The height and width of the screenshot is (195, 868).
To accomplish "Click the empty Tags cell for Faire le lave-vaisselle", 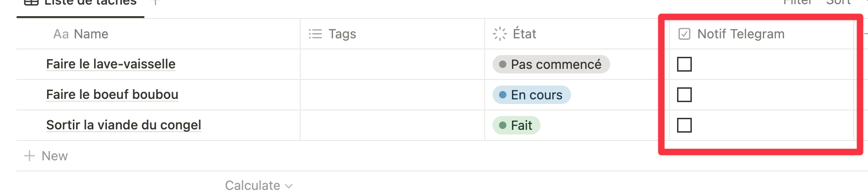I will tap(392, 64).
